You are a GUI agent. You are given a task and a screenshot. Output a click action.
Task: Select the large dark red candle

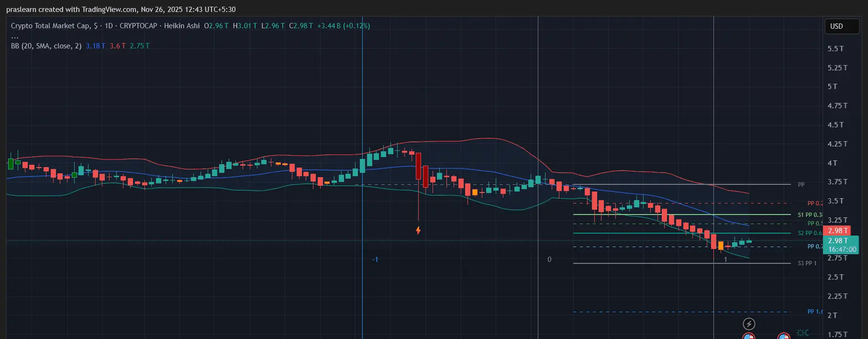(x=418, y=166)
